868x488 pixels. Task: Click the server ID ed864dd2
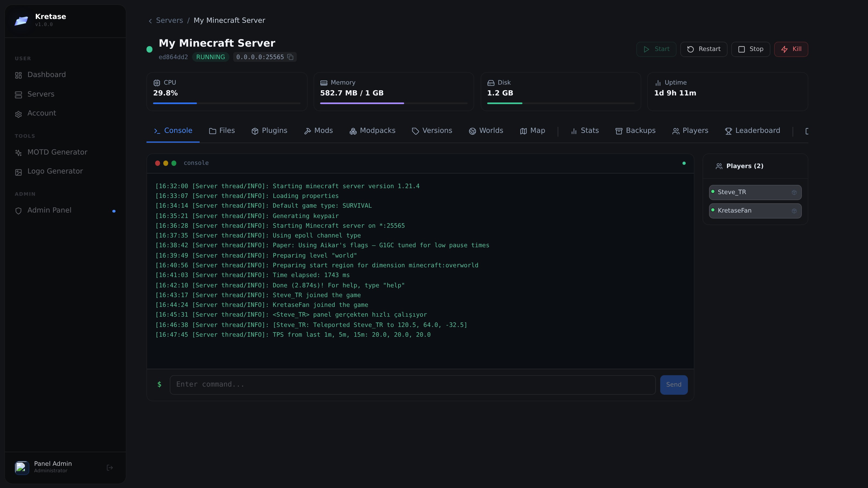click(173, 57)
